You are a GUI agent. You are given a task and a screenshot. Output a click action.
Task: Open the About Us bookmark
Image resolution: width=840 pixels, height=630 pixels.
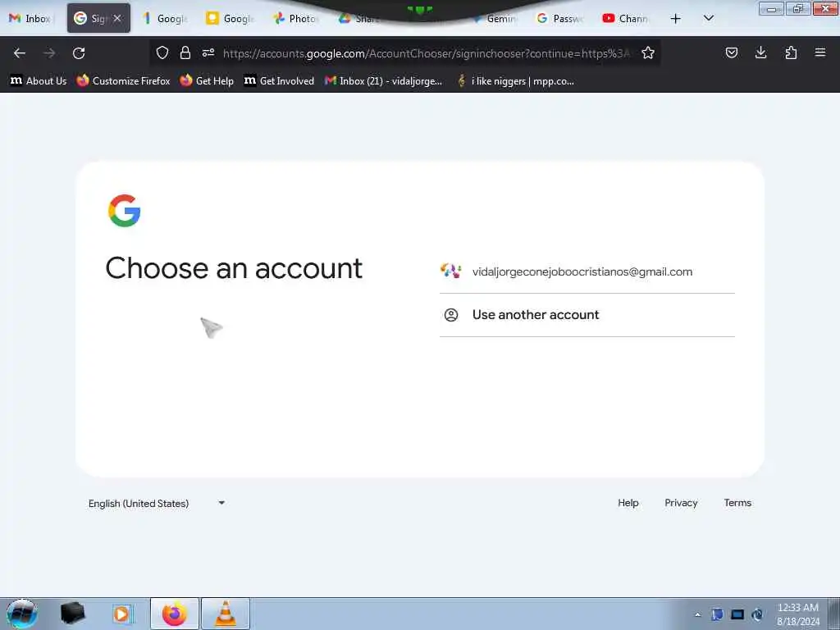click(39, 81)
